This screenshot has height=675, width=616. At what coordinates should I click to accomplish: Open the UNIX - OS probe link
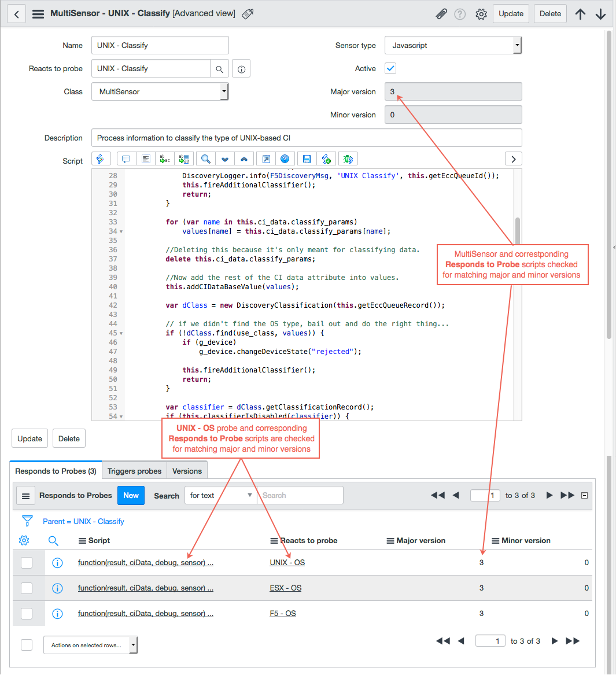pyautogui.click(x=287, y=563)
